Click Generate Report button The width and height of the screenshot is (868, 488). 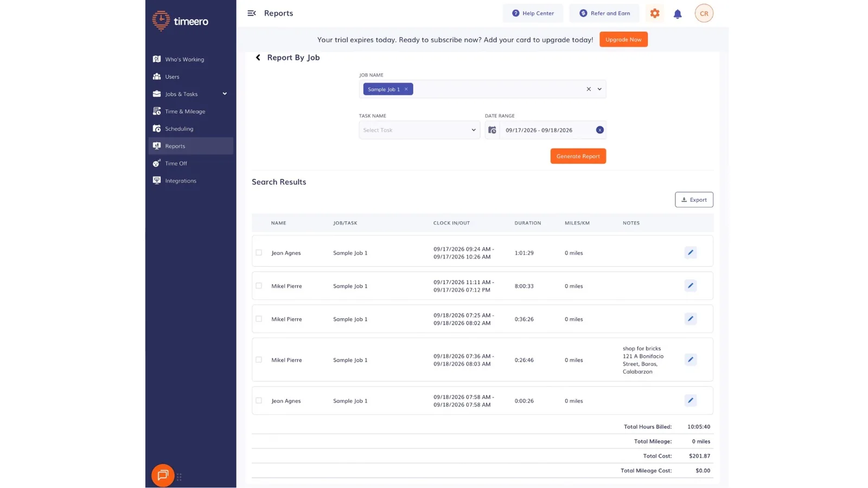578,156
